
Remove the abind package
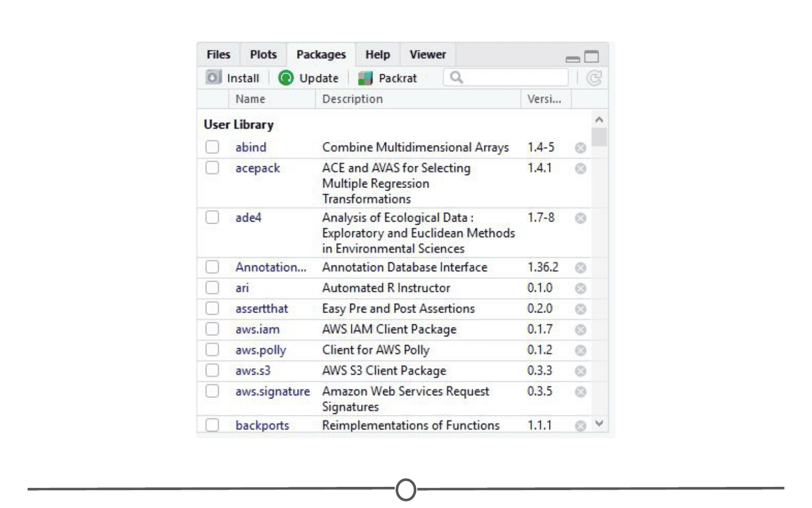click(580, 148)
